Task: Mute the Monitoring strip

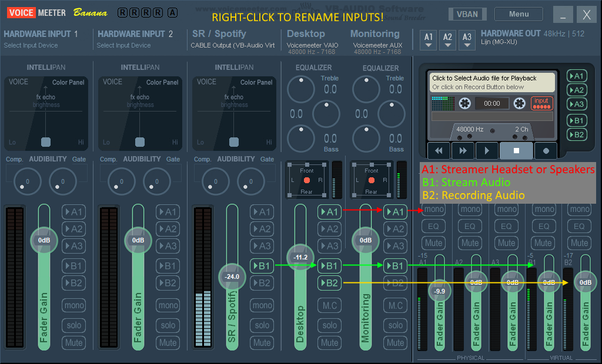Action: point(396,342)
